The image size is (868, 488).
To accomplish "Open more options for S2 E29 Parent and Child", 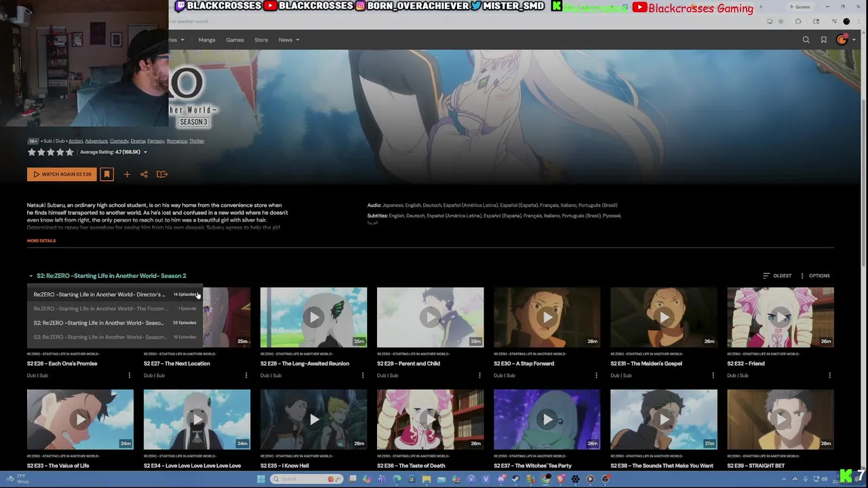I will (479, 375).
